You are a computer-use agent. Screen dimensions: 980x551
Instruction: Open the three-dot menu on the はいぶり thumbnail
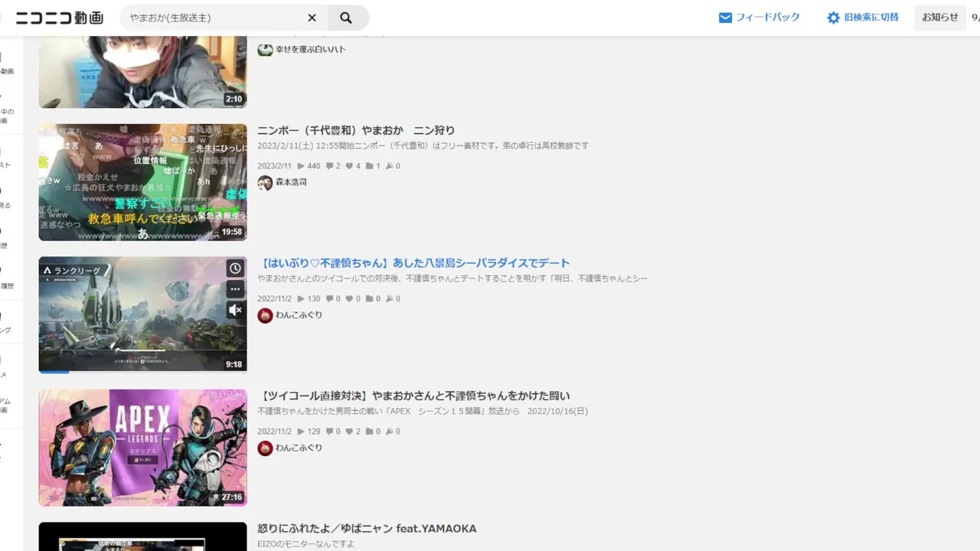235,289
